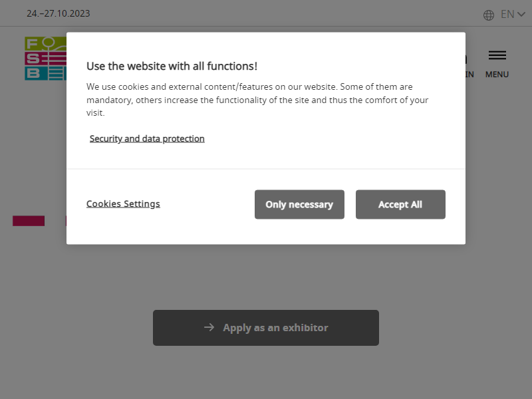The image size is (532, 399).
Task: Open the Cookies Settings link
Action: click(123, 203)
